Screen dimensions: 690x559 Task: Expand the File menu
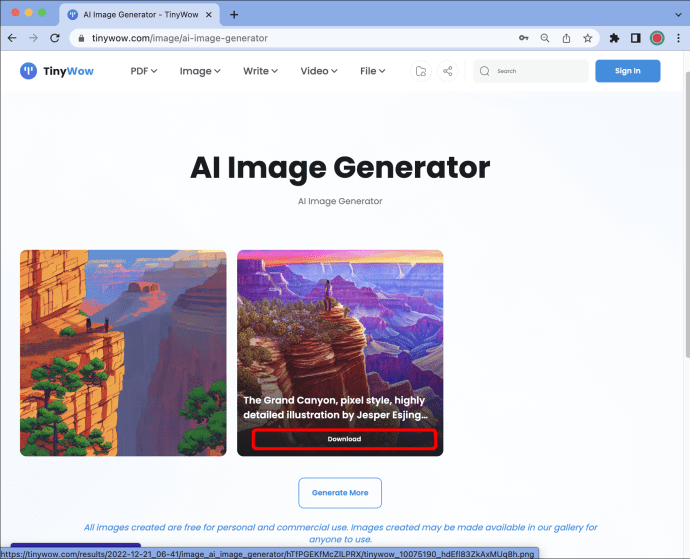pos(372,71)
